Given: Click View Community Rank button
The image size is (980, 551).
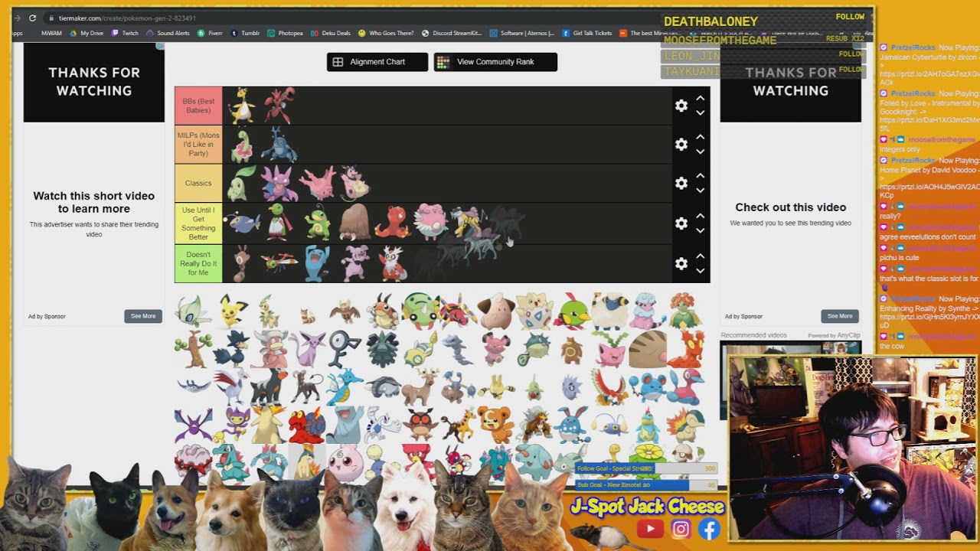Looking at the screenshot, I should 495,62.
